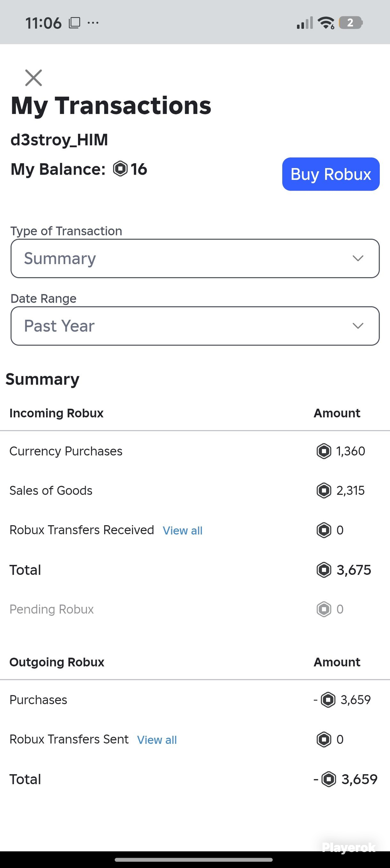Tap the Robux icon next to Currency Purchases amount
Screen dimensions: 390x868
click(324, 451)
